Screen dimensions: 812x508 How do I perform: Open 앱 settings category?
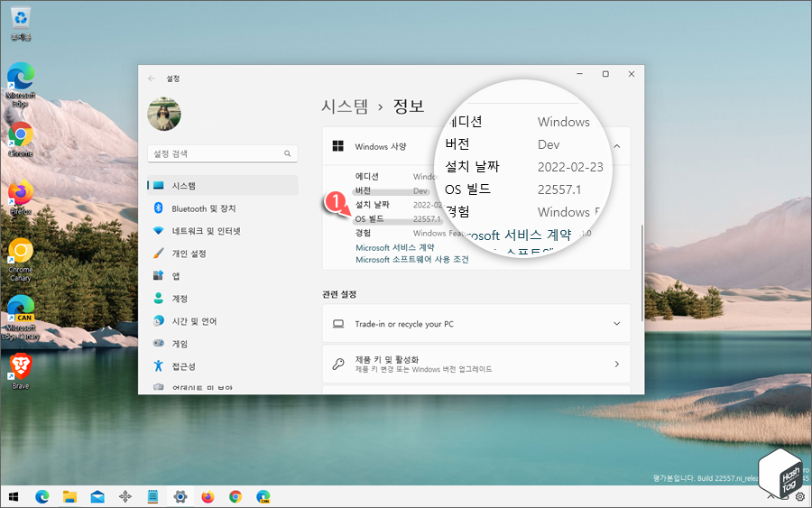pos(223,276)
